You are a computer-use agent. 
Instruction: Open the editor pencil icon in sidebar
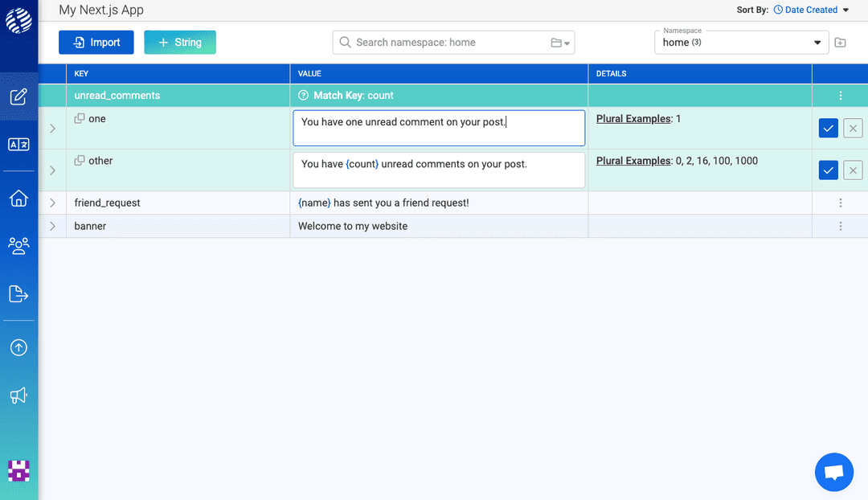(18, 97)
